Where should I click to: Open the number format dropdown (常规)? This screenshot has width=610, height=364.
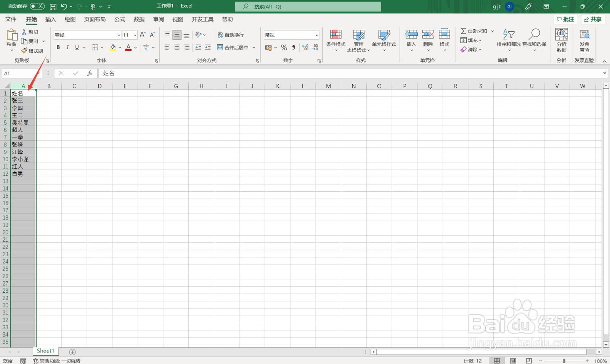coord(316,35)
